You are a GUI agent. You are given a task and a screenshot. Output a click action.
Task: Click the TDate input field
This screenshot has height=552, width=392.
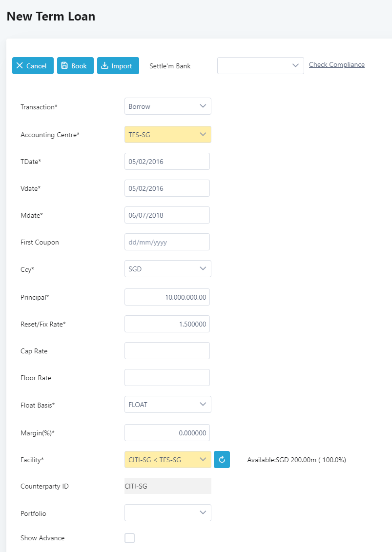tap(167, 162)
